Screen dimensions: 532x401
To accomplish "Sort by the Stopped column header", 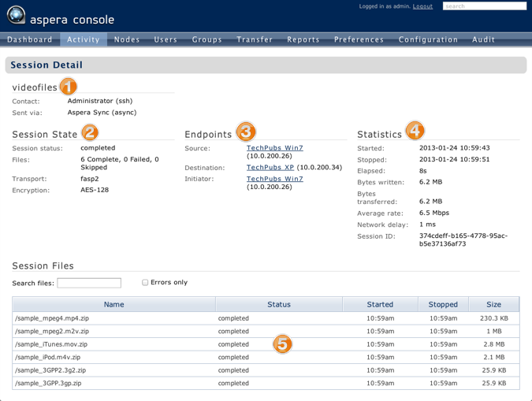I will (x=443, y=304).
